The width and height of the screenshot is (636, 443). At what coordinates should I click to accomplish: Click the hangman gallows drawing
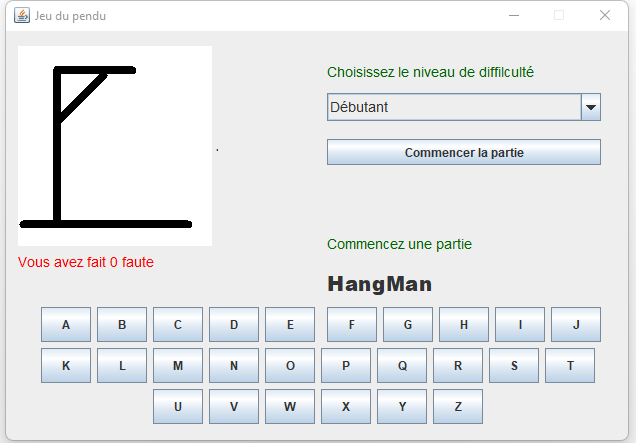pos(115,146)
